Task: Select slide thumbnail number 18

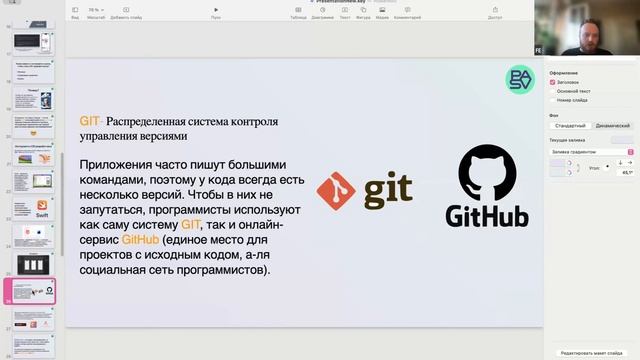Action: 33,71
